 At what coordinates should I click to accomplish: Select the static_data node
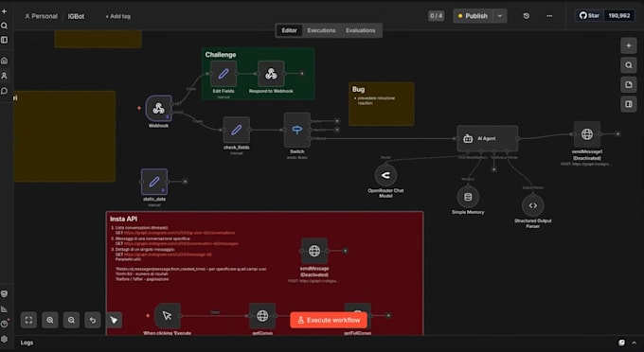pos(154,182)
